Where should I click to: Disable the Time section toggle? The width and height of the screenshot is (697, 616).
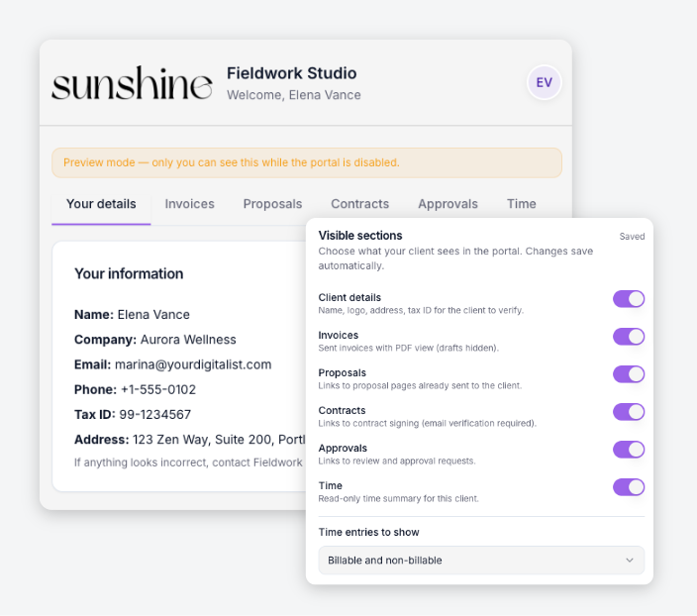tap(629, 487)
